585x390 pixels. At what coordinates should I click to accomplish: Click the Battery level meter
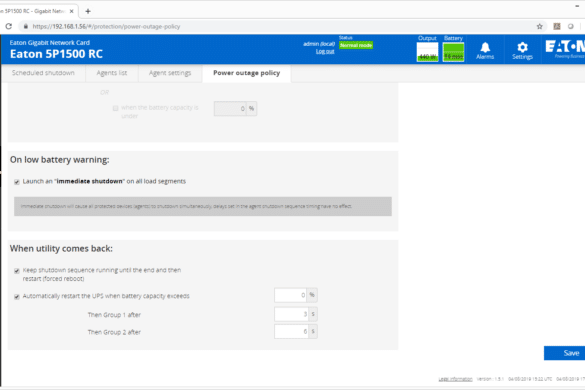tap(453, 52)
